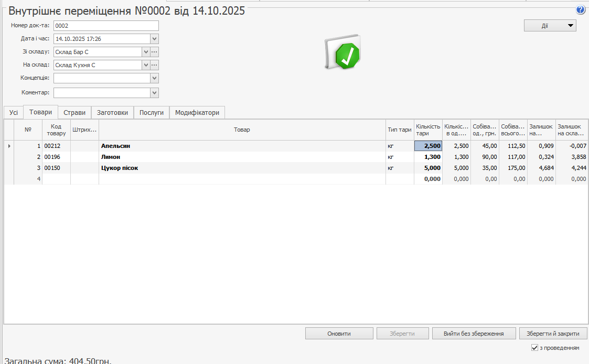Open the Зі складу warehouse dropdown arrow
Viewport: 589px width, 364px height.
(146, 52)
